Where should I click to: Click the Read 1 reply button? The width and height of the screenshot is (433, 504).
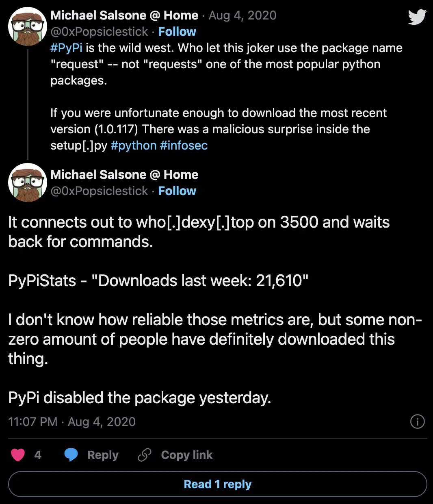pyautogui.click(x=218, y=484)
